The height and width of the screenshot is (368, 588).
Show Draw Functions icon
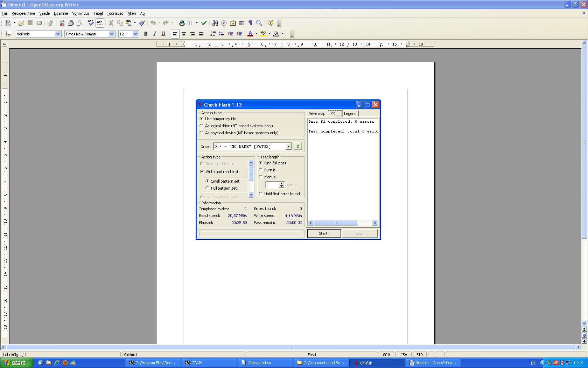(204, 23)
